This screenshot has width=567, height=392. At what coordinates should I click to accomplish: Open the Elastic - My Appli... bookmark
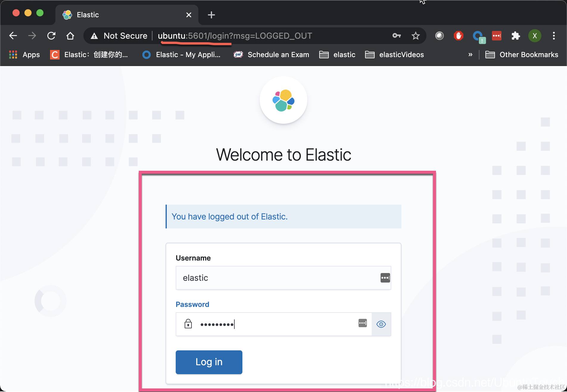point(182,55)
